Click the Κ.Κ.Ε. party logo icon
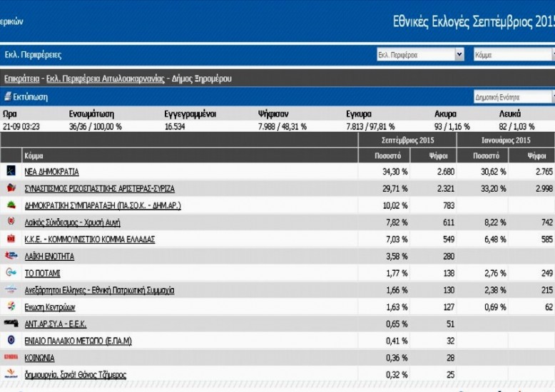 (x=11, y=239)
